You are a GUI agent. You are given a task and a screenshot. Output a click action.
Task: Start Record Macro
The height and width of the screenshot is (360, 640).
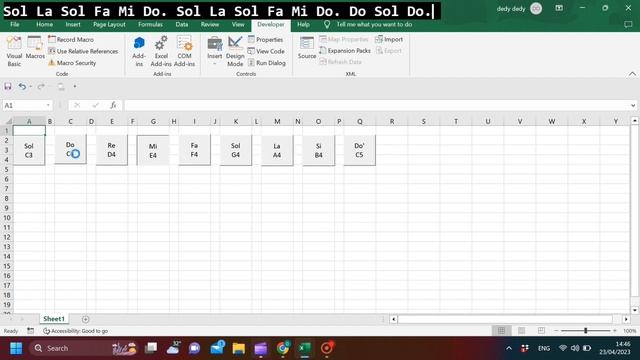[71, 40]
